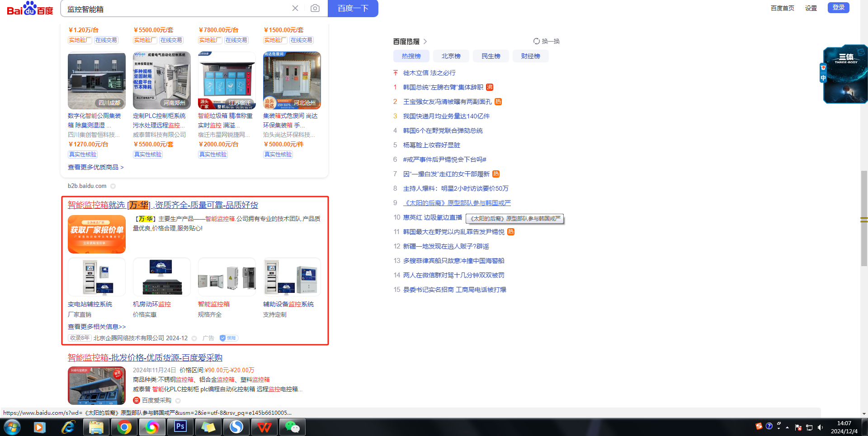Open the 定制PLC控制柜系统 product title

coord(159,121)
